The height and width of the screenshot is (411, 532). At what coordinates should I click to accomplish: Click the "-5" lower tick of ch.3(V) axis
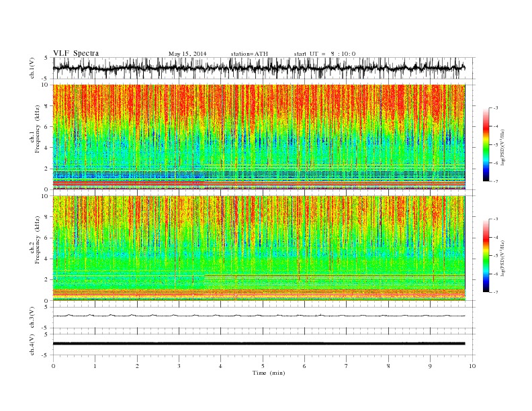point(46,328)
